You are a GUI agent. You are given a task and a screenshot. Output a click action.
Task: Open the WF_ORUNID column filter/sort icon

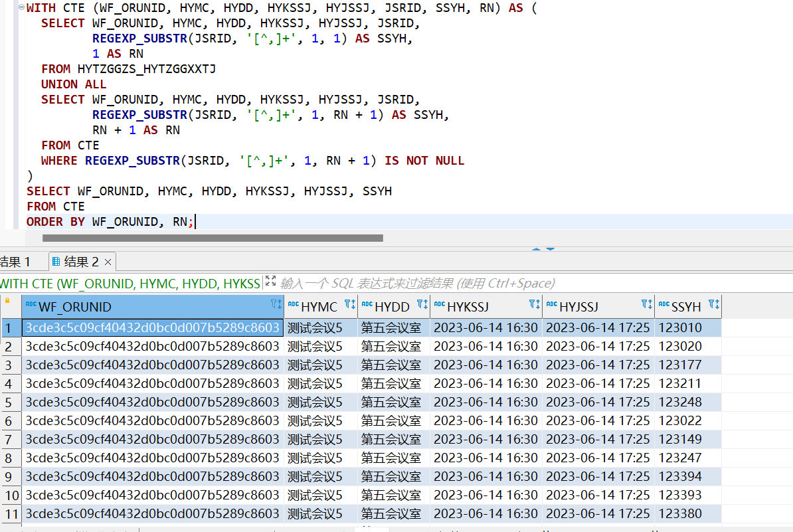tap(276, 304)
